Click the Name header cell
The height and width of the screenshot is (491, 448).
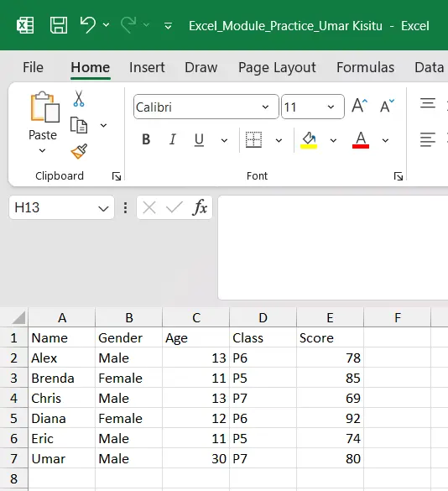coord(62,337)
